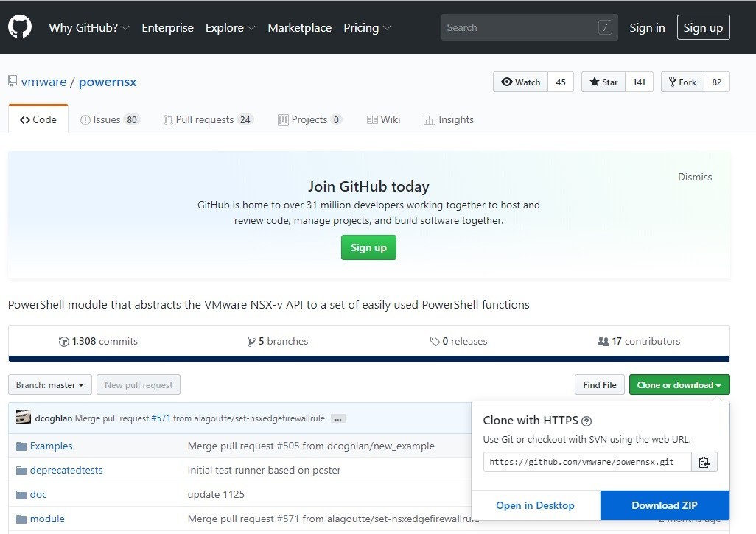Image resolution: width=756 pixels, height=534 pixels.
Task: Click the Find File button
Action: [599, 385]
